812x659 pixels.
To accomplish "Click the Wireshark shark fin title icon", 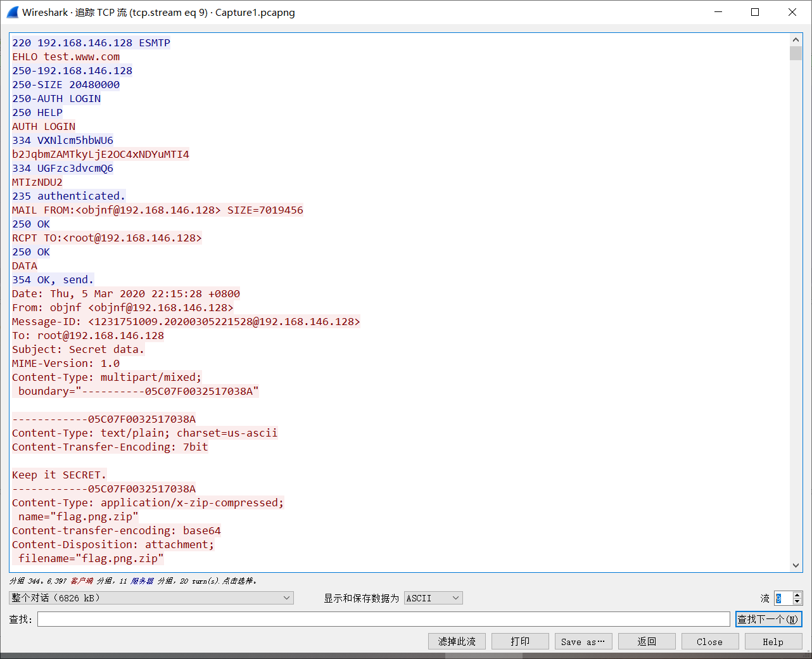I will (x=13, y=12).
